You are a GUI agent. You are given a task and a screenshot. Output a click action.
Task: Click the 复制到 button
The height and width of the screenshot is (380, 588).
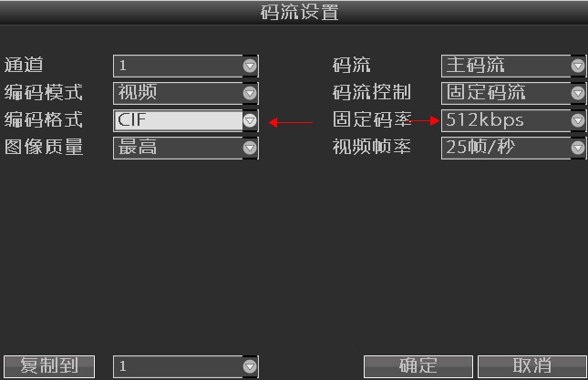click(49, 366)
